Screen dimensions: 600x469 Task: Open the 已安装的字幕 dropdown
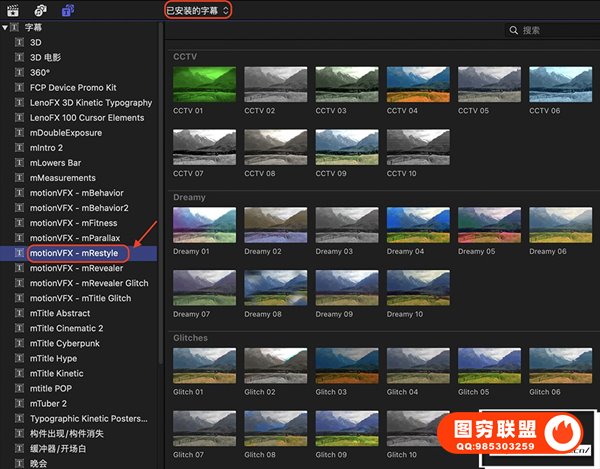(x=197, y=10)
